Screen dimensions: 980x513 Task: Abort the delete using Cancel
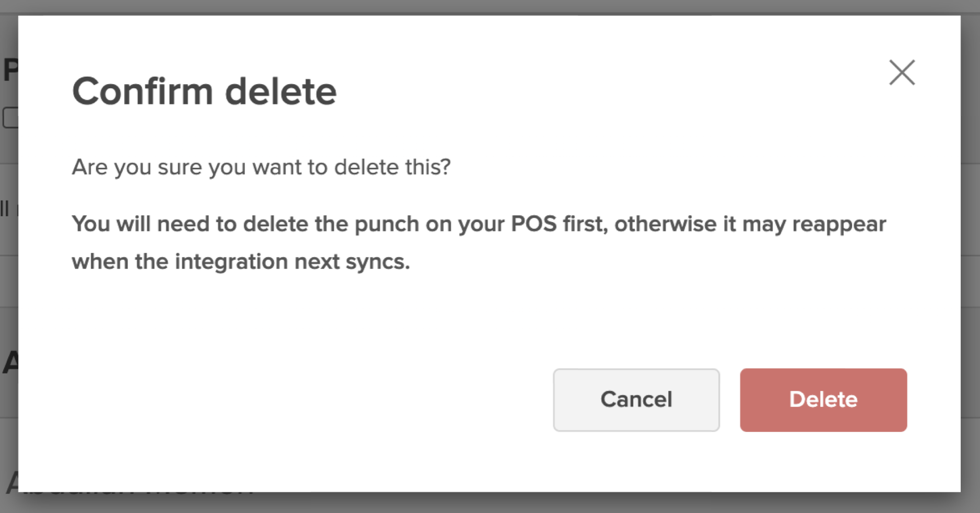click(x=636, y=400)
